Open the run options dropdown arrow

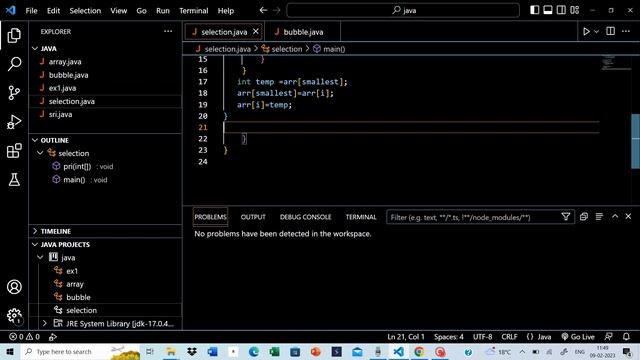tap(596, 31)
